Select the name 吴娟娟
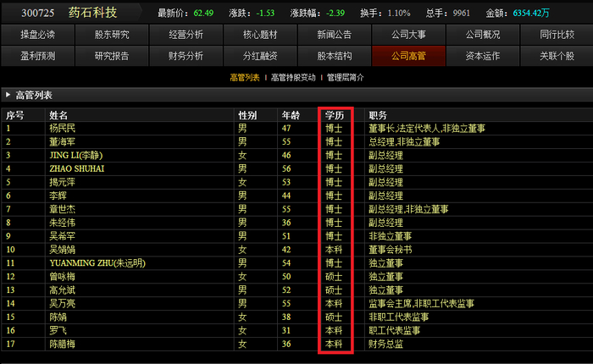The image size is (593, 364). pos(63,250)
